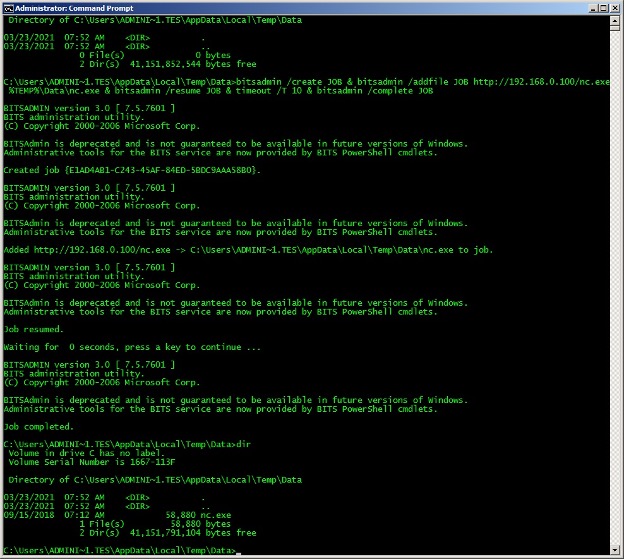Minimize the Command Prompt window
Screen dimensions: 624x560
pos(593,8)
